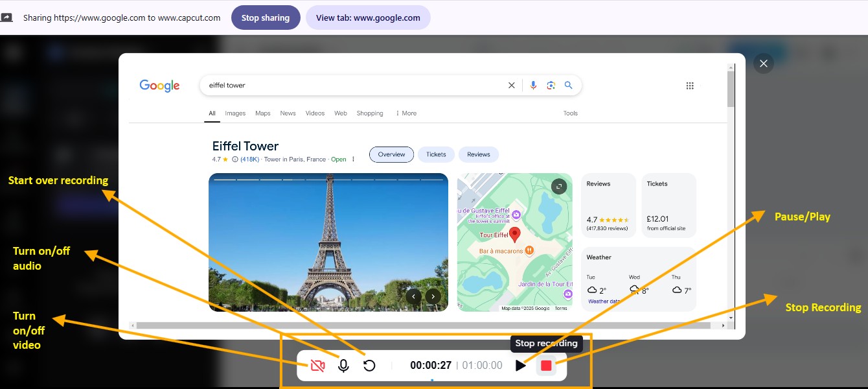Toggle the microphone audio in recording controls
The height and width of the screenshot is (389, 868).
tap(344, 366)
